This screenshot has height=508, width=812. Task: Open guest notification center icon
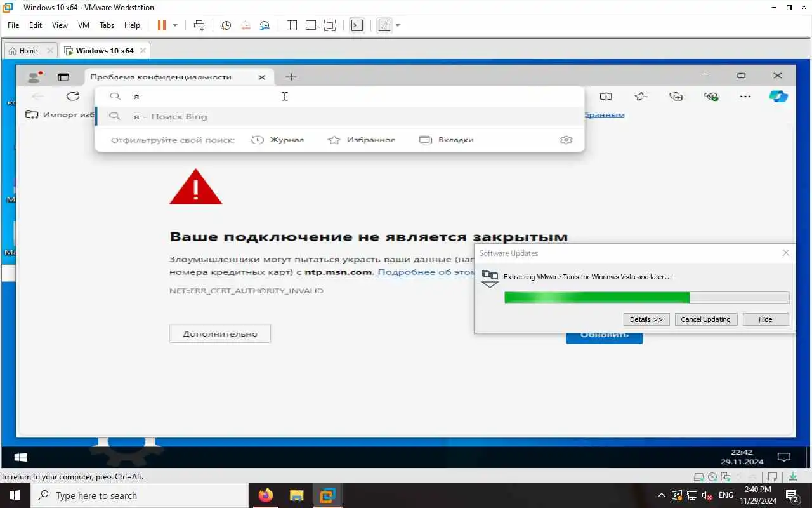click(x=784, y=457)
